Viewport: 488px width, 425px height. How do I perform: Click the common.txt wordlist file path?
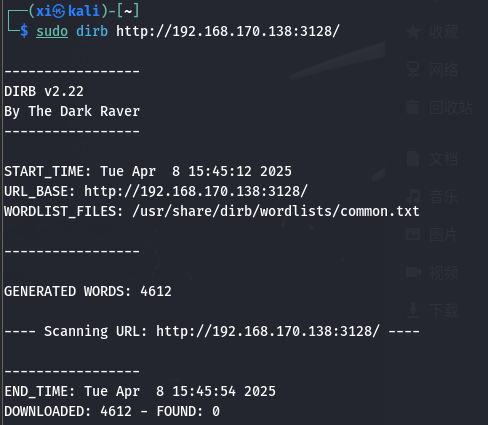[276, 211]
